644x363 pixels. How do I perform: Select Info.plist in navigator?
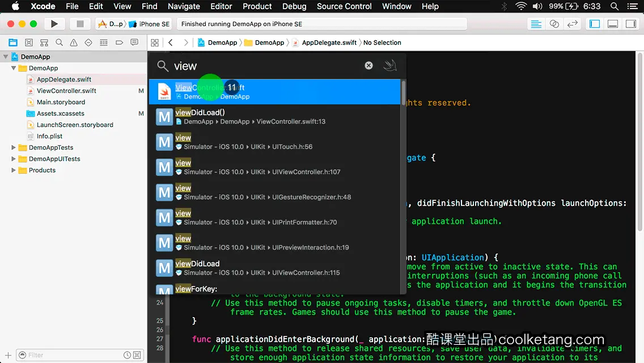49,136
